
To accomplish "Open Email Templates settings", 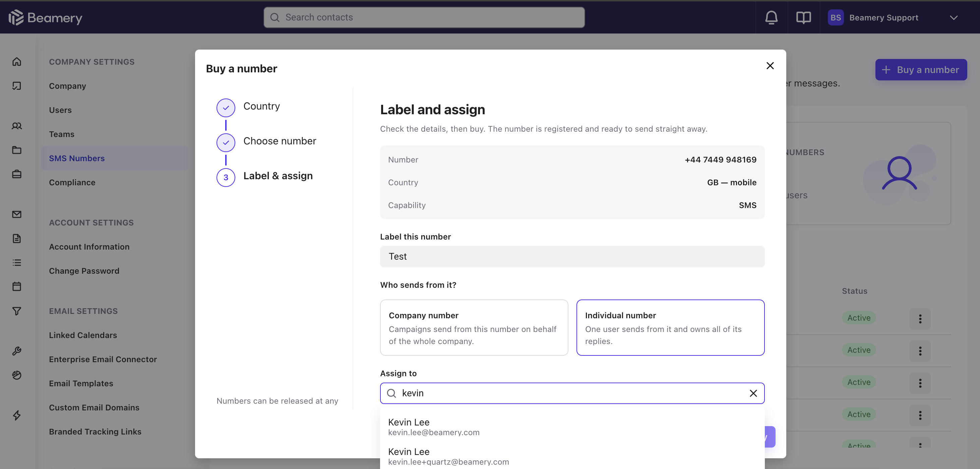I will tap(81, 384).
